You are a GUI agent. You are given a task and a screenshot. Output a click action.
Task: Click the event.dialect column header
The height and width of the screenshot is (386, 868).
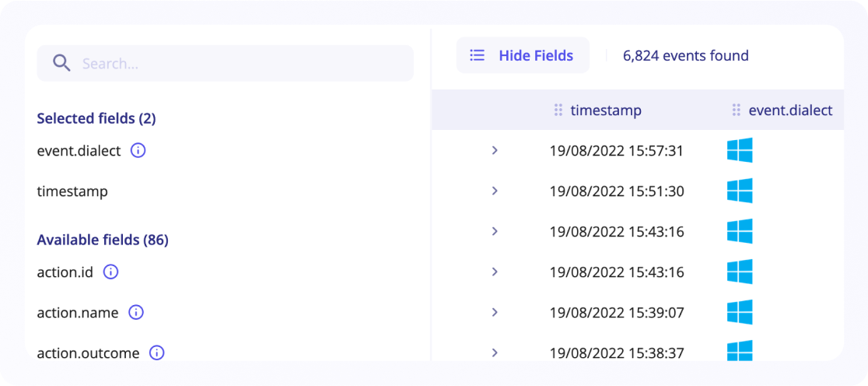click(x=790, y=111)
